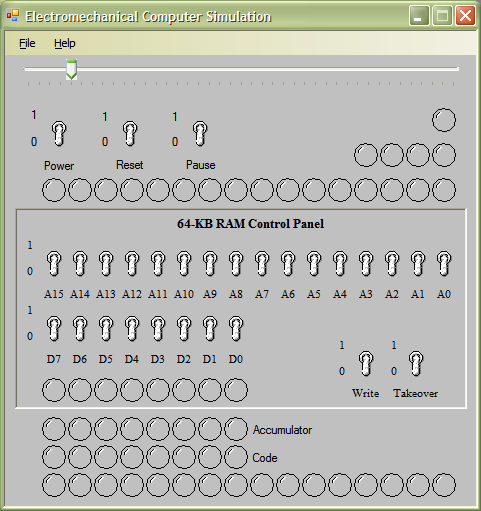
Task: Toggle the D1 data switch
Action: coord(210,328)
